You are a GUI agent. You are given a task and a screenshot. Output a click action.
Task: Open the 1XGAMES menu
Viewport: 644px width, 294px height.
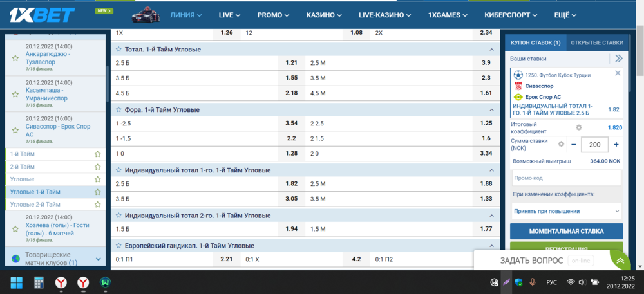pyautogui.click(x=448, y=15)
